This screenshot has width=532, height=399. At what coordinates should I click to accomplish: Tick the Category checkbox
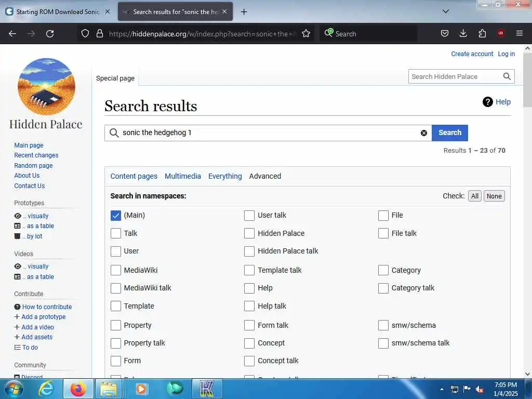[383, 270]
